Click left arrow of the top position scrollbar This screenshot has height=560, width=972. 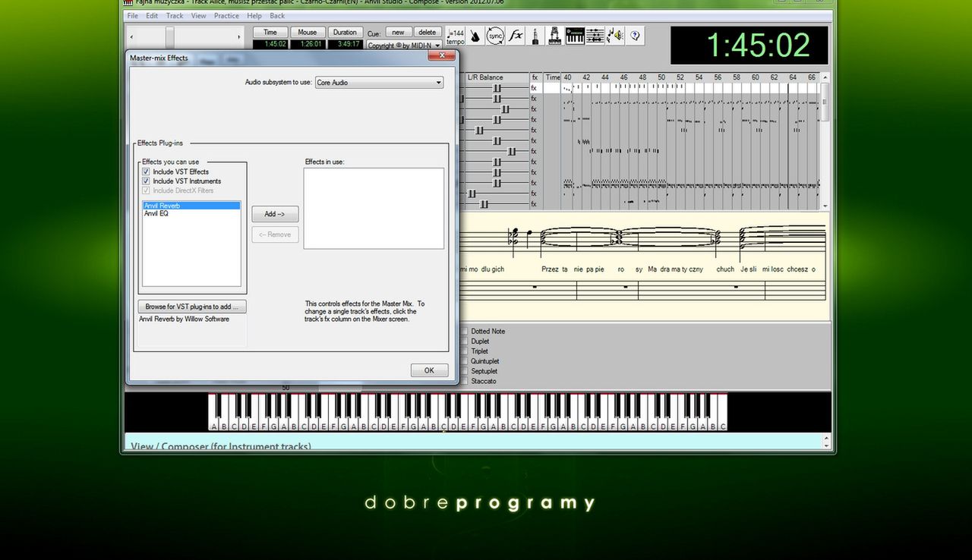coord(132,37)
